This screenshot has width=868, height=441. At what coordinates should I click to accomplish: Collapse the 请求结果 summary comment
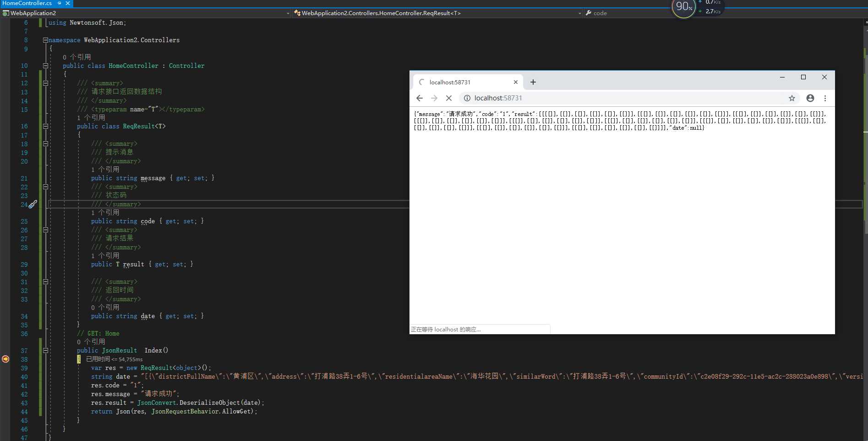click(45, 230)
